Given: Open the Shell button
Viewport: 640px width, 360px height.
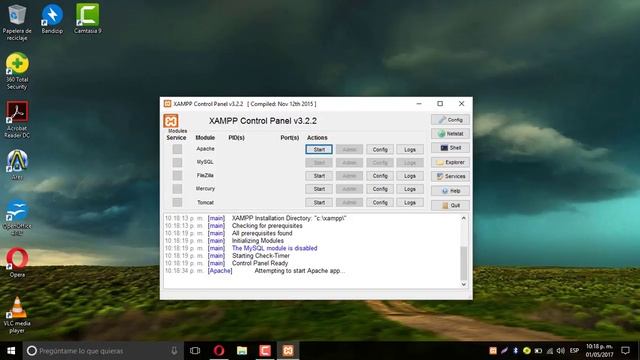Looking at the screenshot, I should (x=450, y=148).
